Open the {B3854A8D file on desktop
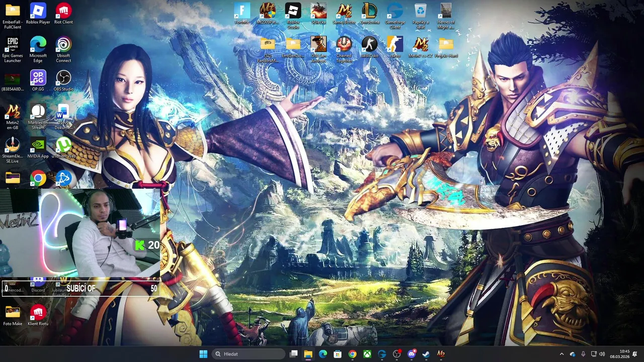 (x=13, y=80)
